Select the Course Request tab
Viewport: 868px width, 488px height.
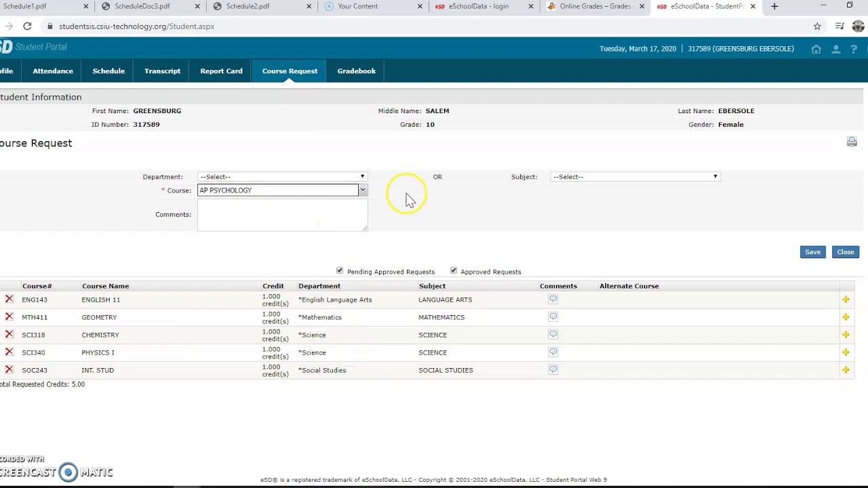pyautogui.click(x=290, y=71)
